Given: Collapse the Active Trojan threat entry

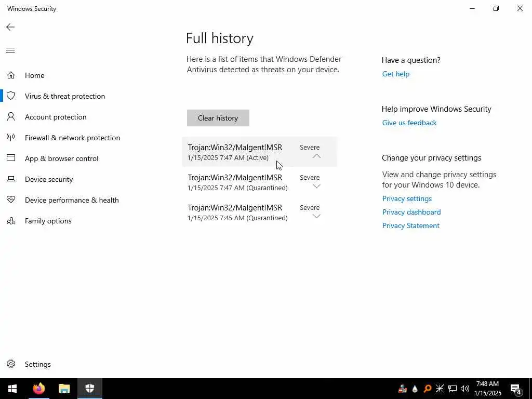Looking at the screenshot, I should tap(316, 156).
